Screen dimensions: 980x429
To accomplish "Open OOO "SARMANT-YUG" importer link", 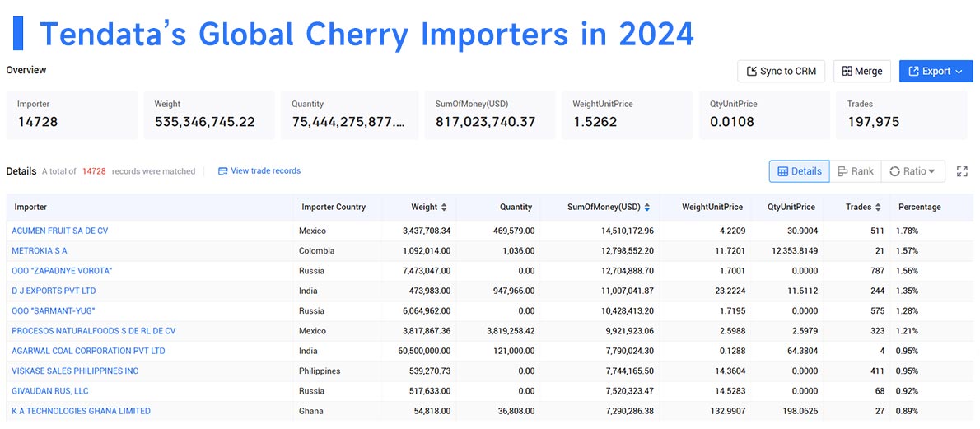I will pyautogui.click(x=54, y=310).
